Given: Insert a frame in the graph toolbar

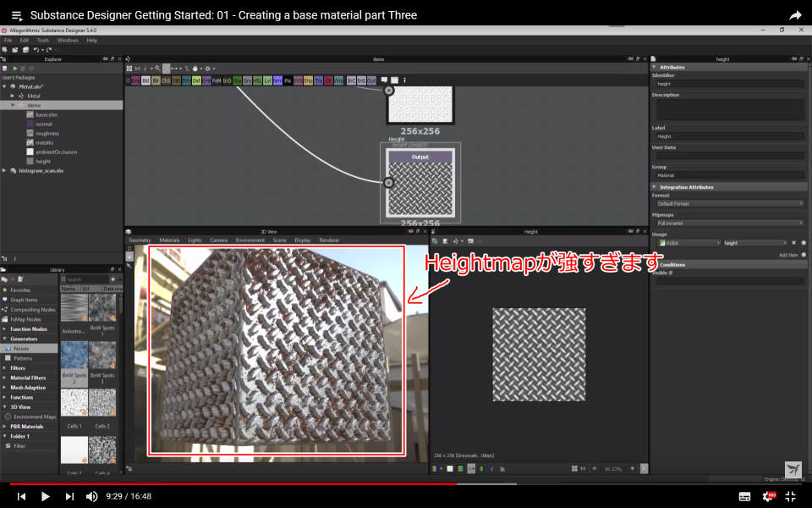Looking at the screenshot, I should 395,80.
